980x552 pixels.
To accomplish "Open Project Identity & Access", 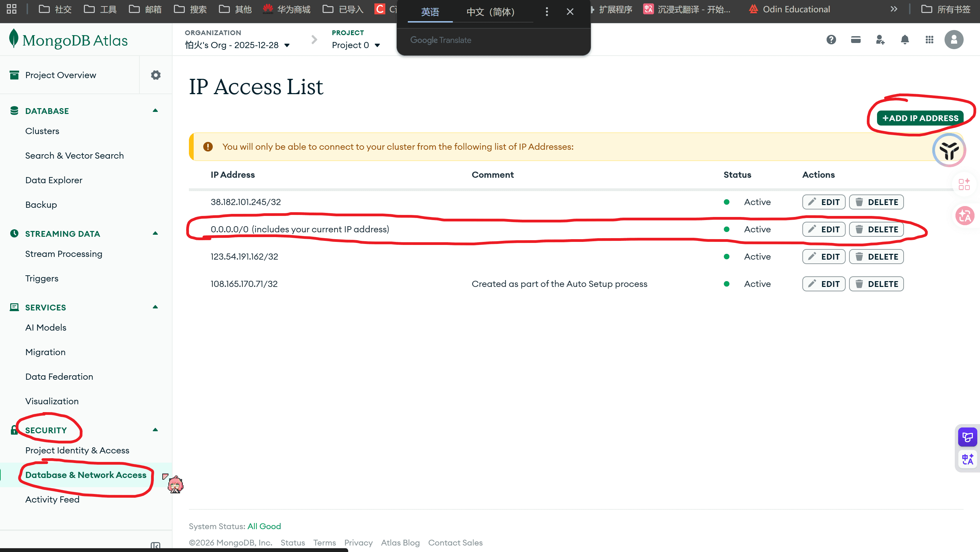I will point(77,450).
